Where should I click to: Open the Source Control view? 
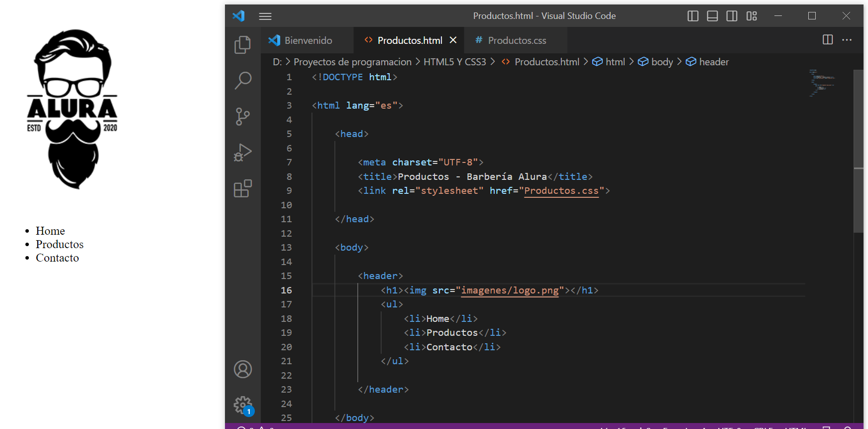pos(243,117)
